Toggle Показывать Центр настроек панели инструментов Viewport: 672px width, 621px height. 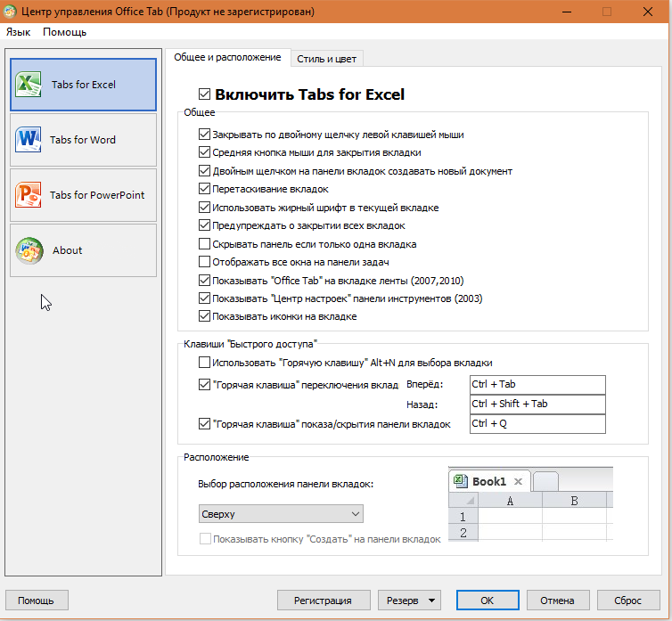tap(204, 298)
